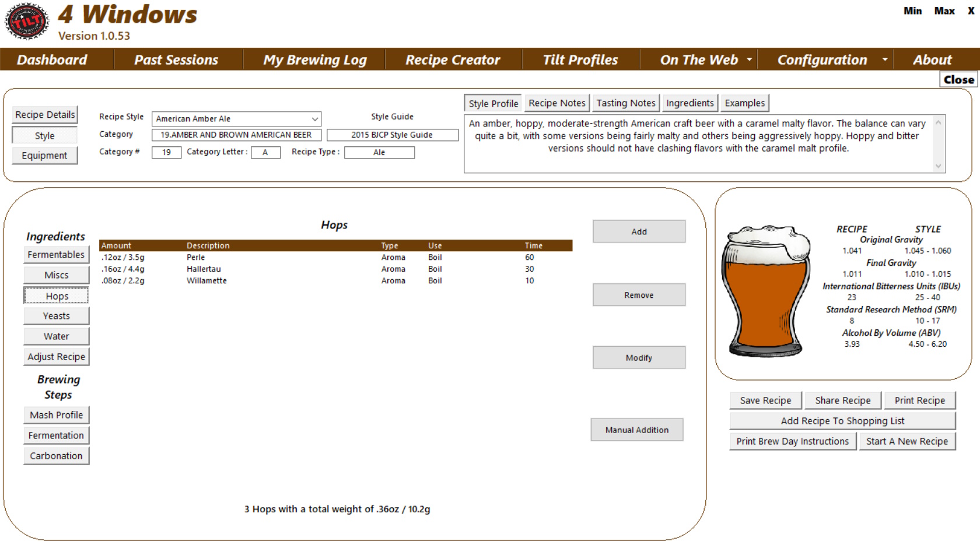The height and width of the screenshot is (545, 980).
Task: Click Print Recipe
Action: 919,400
